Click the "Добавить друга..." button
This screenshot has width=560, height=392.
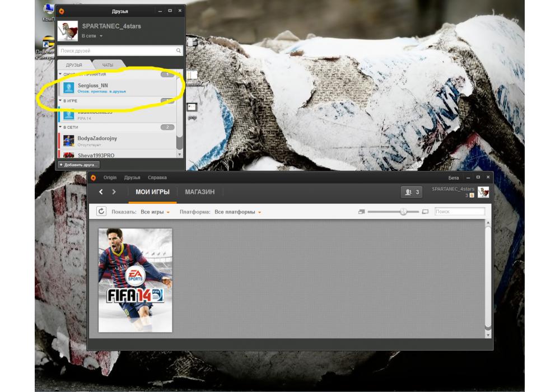click(78, 165)
